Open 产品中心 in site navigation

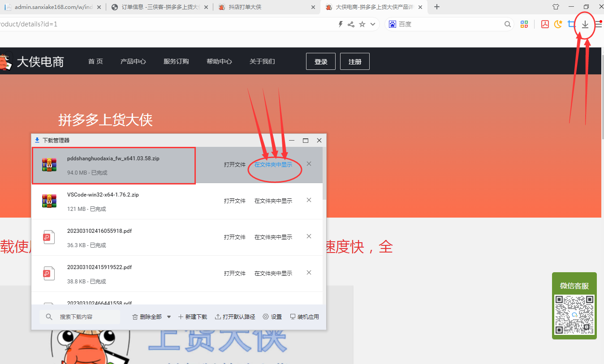point(133,61)
